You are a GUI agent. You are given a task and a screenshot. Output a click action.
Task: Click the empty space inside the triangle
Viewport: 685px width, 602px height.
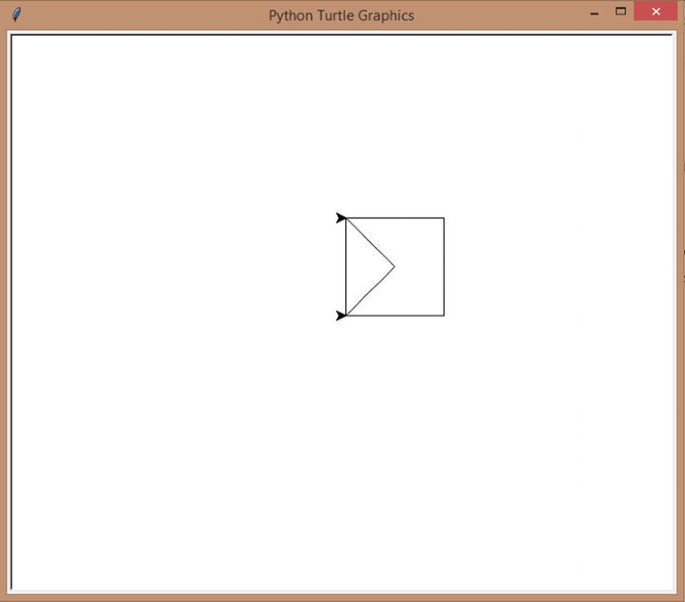click(364, 267)
